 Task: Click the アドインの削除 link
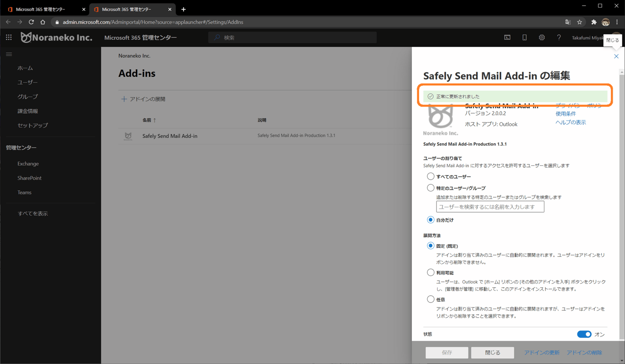[584, 353]
